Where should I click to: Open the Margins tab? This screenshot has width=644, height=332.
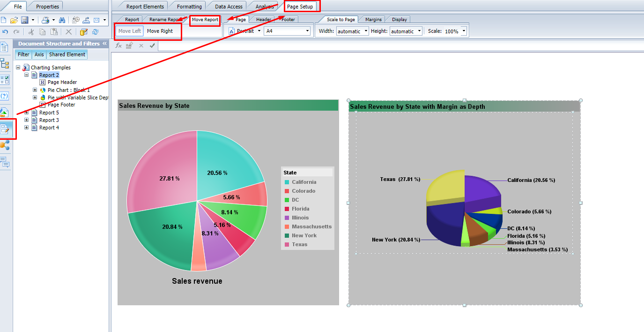[373, 19]
